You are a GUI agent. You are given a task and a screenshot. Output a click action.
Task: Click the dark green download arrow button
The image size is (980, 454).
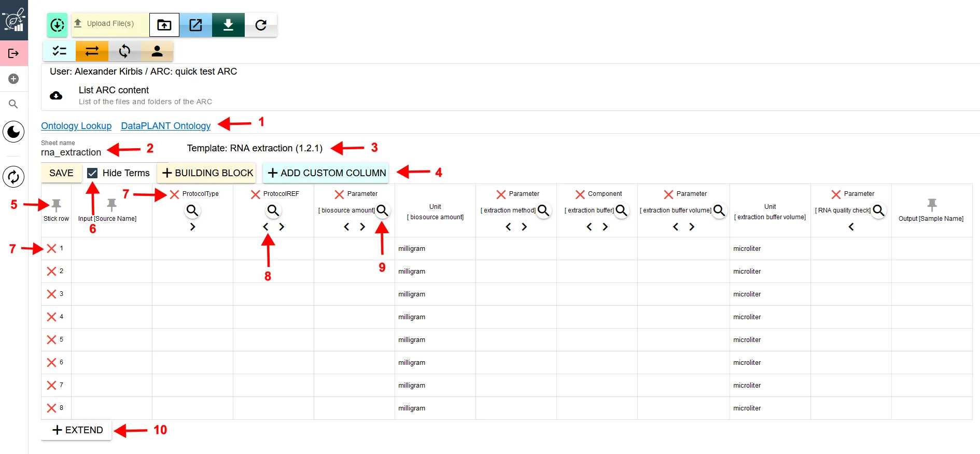(228, 25)
